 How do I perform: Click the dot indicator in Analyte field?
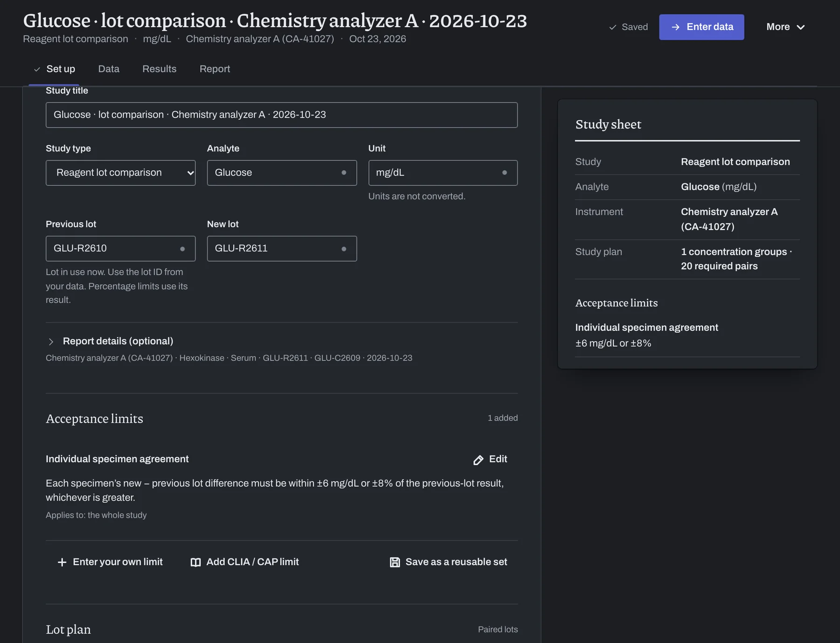[344, 173]
